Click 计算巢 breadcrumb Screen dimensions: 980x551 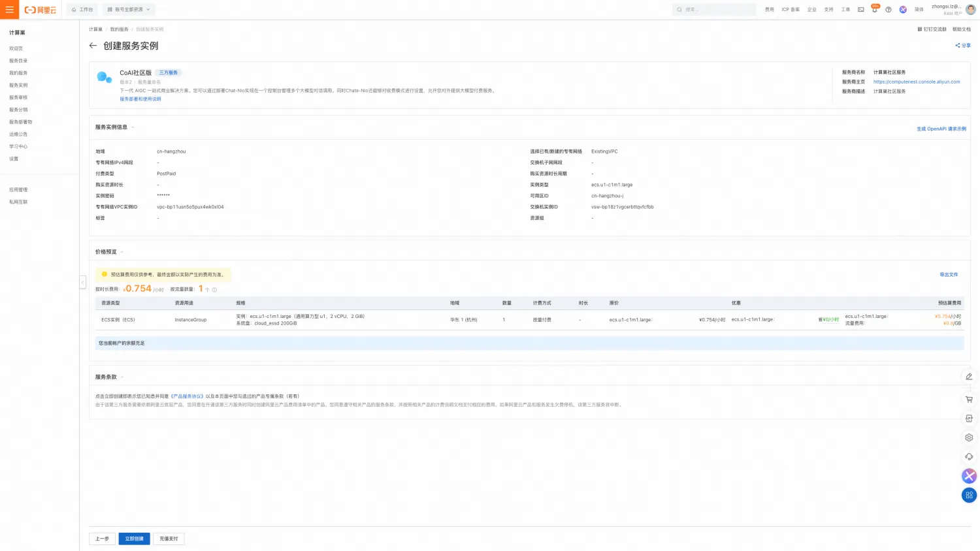[95, 29]
